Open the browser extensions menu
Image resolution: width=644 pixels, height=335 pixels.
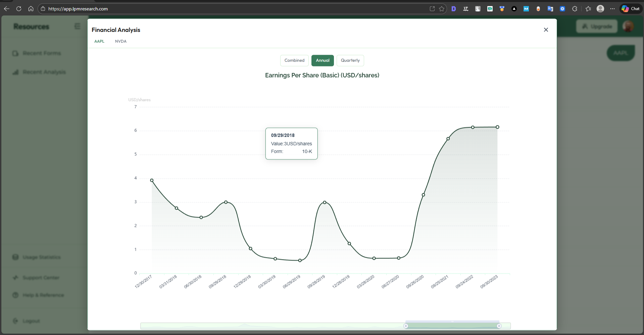(x=574, y=9)
